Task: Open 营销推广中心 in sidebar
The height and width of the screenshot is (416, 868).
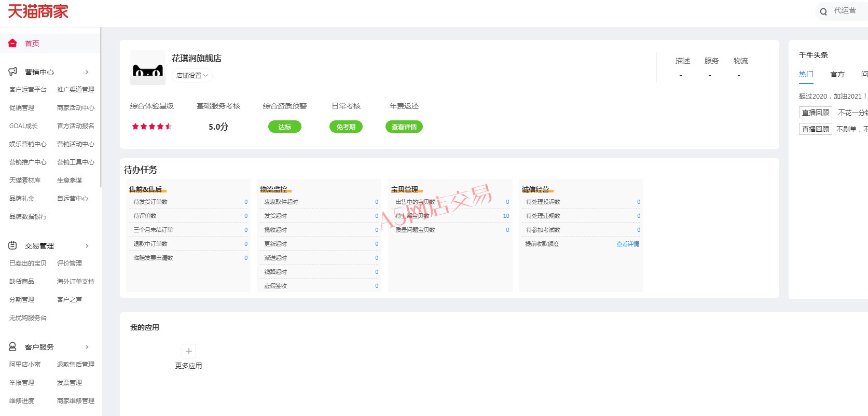Action: [28, 162]
